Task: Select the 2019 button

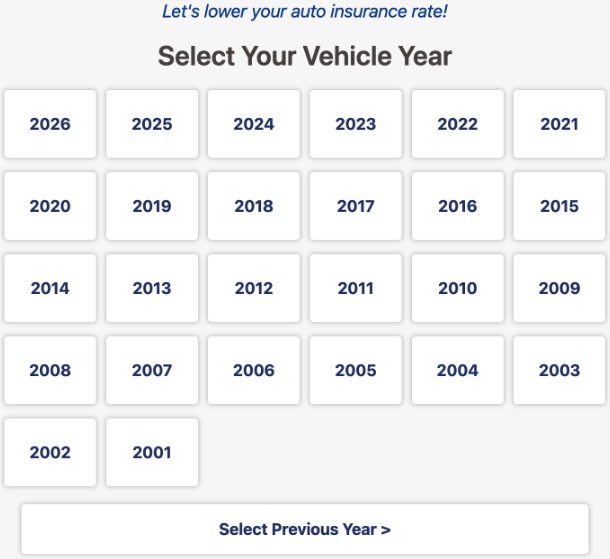Action: tap(152, 206)
